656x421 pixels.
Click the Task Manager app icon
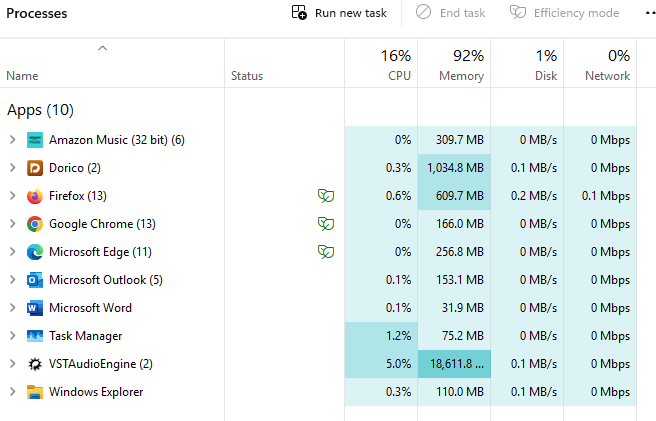pos(35,336)
